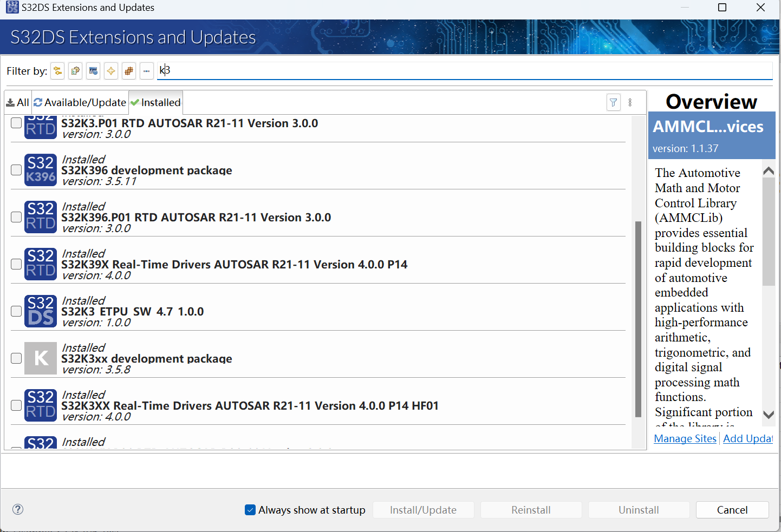Image resolution: width=781 pixels, height=532 pixels.
Task: Select the plug-shaped filter icon
Action: [57, 71]
